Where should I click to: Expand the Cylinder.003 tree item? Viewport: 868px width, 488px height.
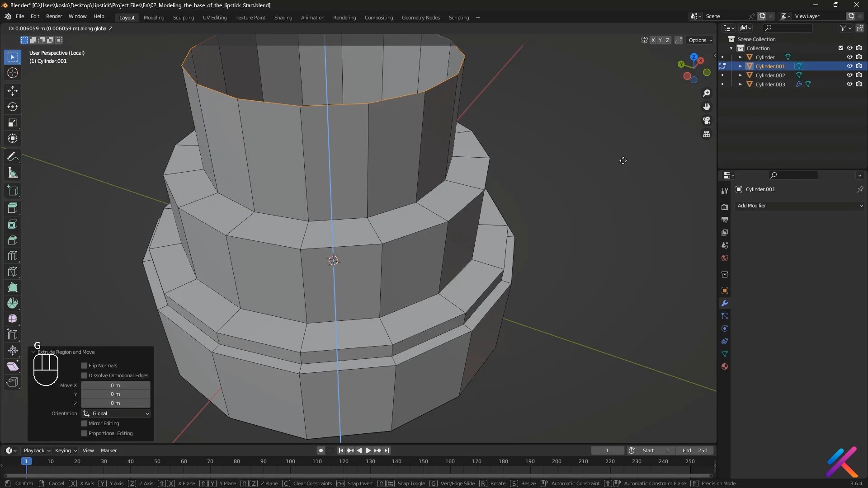pos(740,84)
